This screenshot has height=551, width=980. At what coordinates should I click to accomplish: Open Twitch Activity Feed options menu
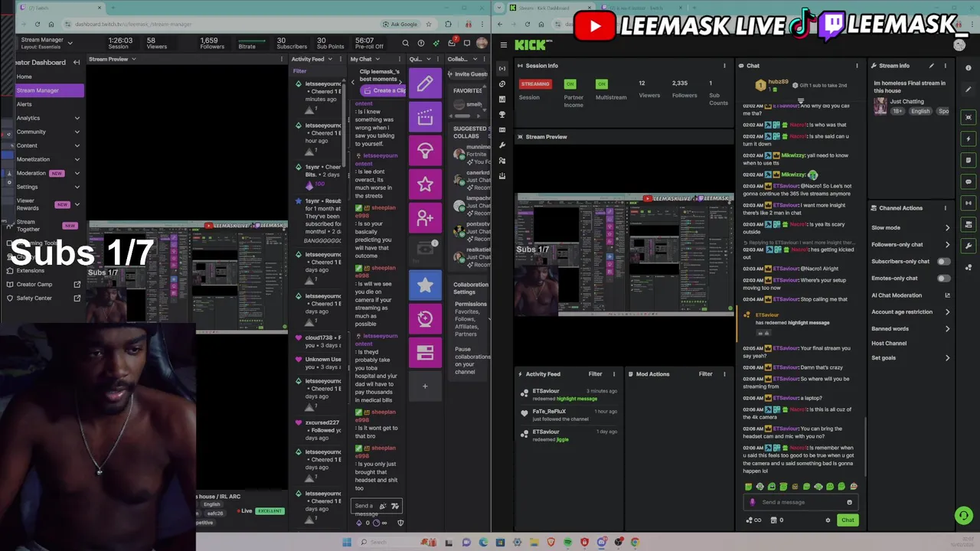pyautogui.click(x=339, y=59)
